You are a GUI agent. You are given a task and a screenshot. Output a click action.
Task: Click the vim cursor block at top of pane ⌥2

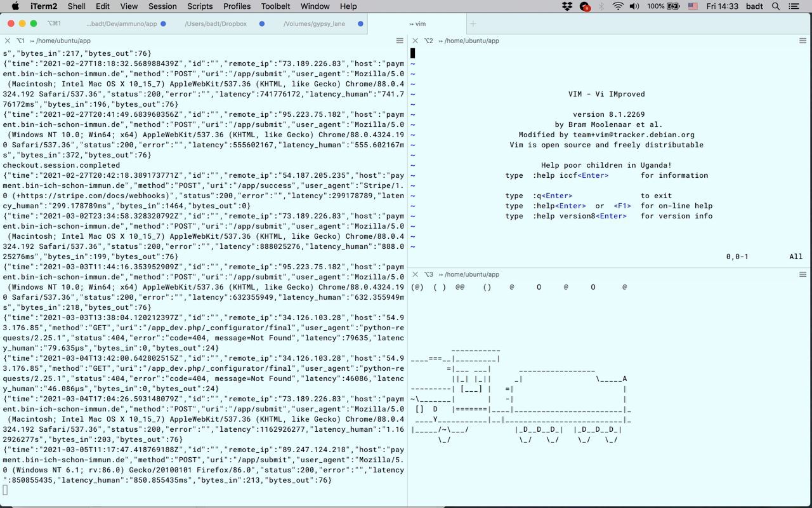(412, 53)
